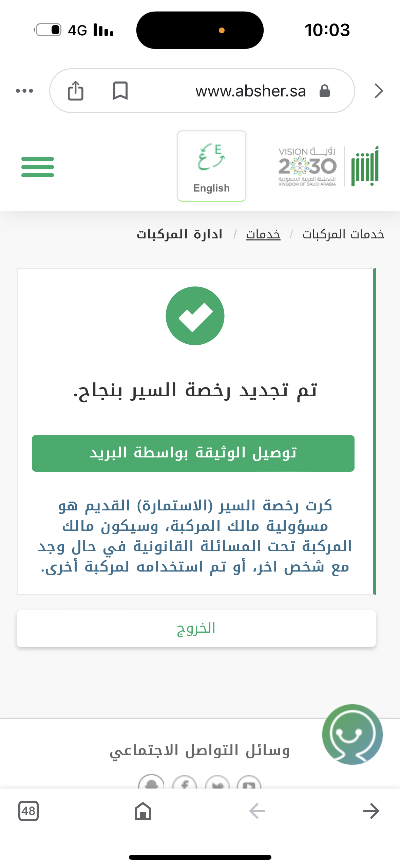Open the browser three-dots menu

coord(24,91)
